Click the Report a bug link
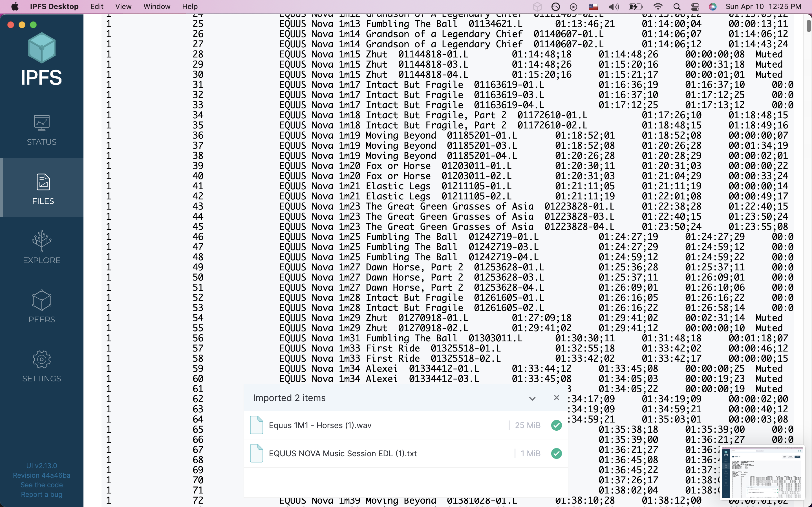 click(42, 495)
